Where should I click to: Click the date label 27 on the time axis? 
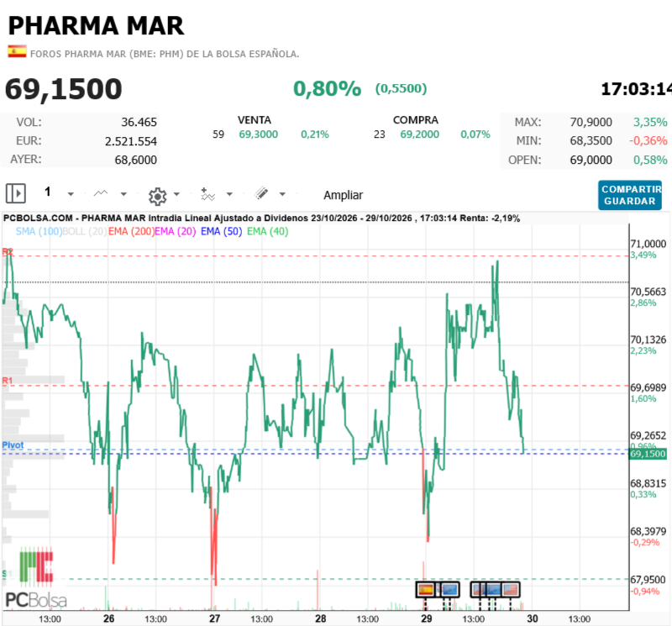coord(215,618)
